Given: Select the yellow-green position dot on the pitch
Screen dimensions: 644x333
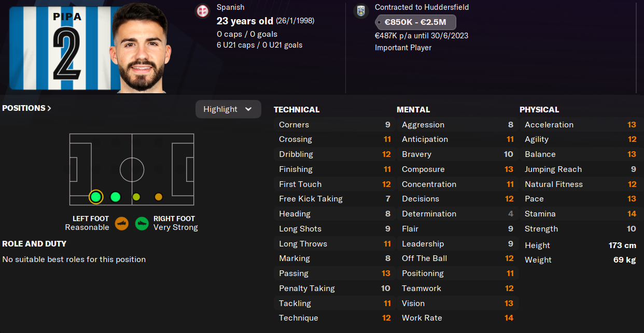Looking at the screenshot, I should (x=136, y=197).
